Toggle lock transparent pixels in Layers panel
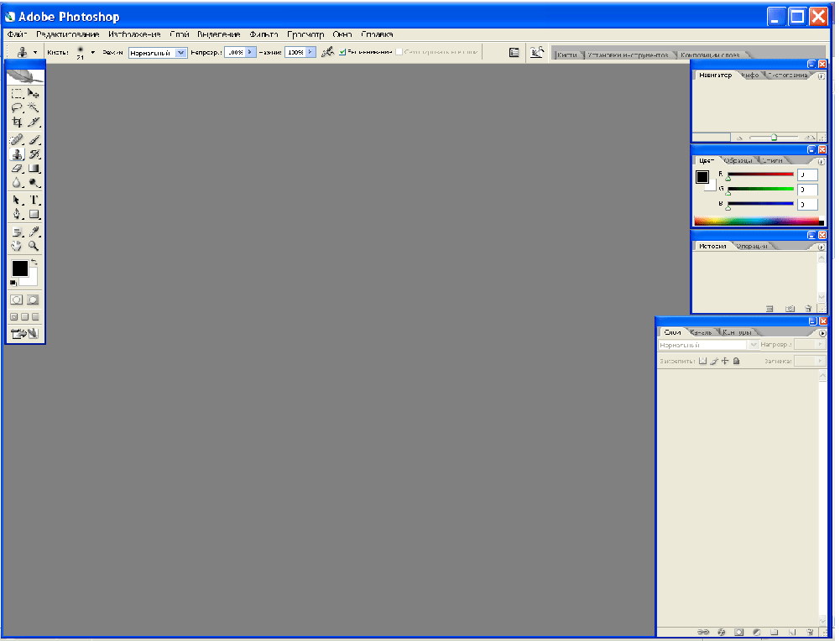The height and width of the screenshot is (641, 840). pos(703,361)
